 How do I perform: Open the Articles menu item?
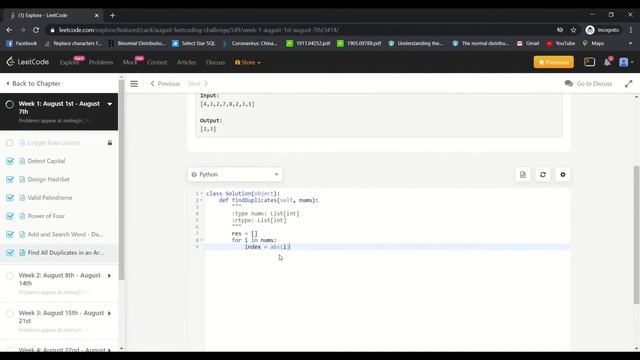[186, 62]
